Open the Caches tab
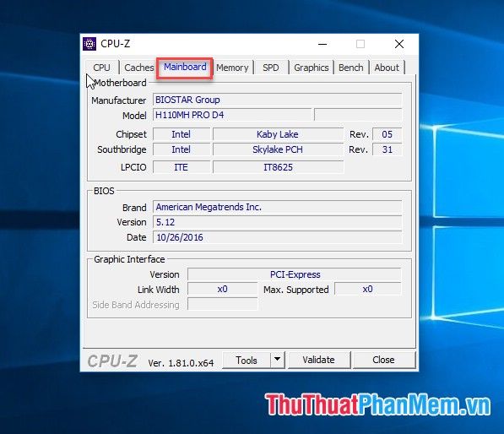 (x=138, y=68)
